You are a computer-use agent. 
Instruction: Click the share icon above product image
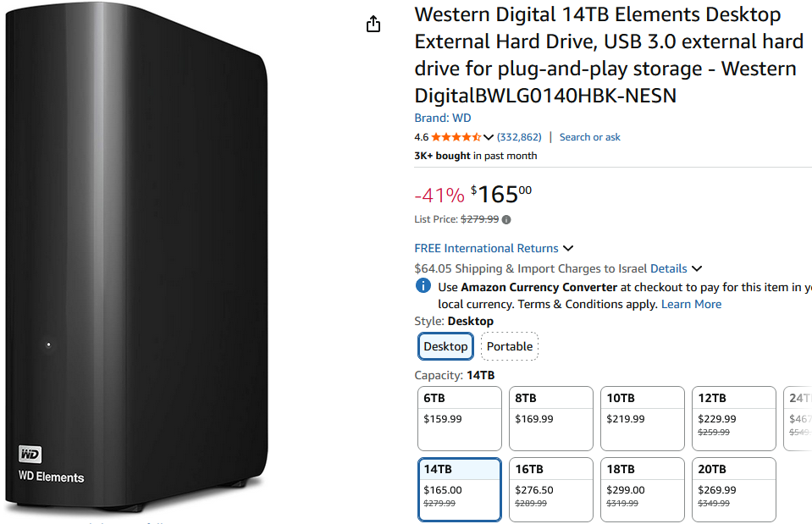[373, 25]
